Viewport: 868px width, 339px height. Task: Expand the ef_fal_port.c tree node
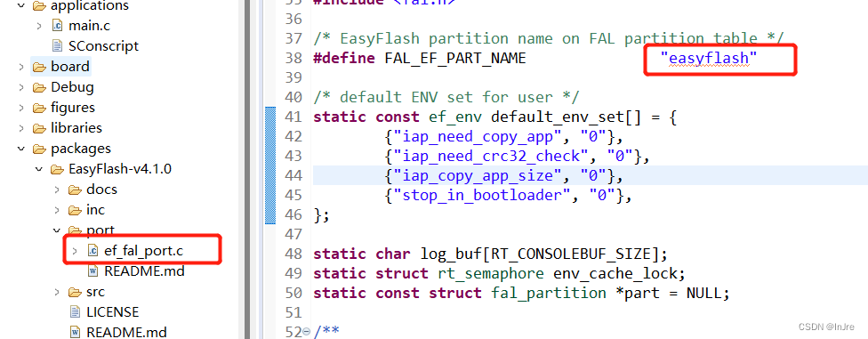[75, 251]
